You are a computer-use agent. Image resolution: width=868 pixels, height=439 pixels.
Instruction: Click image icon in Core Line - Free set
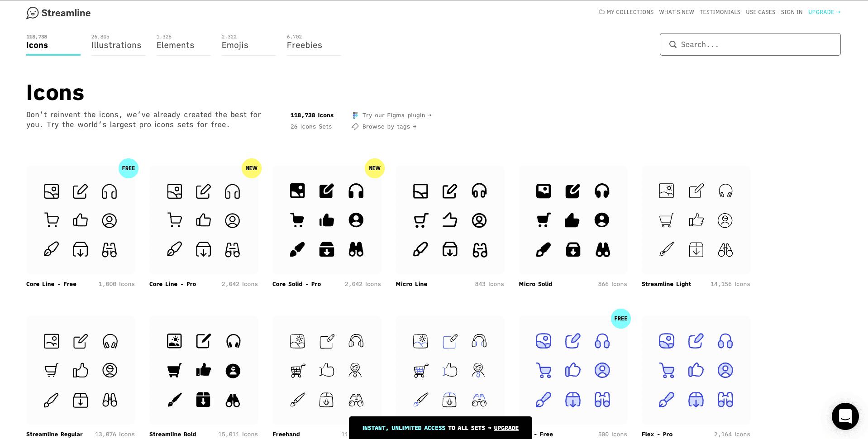point(52,191)
